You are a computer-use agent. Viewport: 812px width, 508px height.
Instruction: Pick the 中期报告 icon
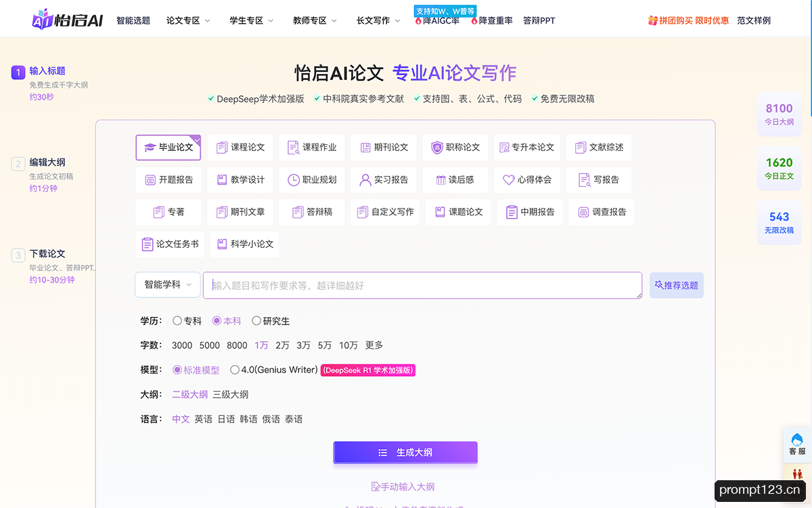coord(512,212)
